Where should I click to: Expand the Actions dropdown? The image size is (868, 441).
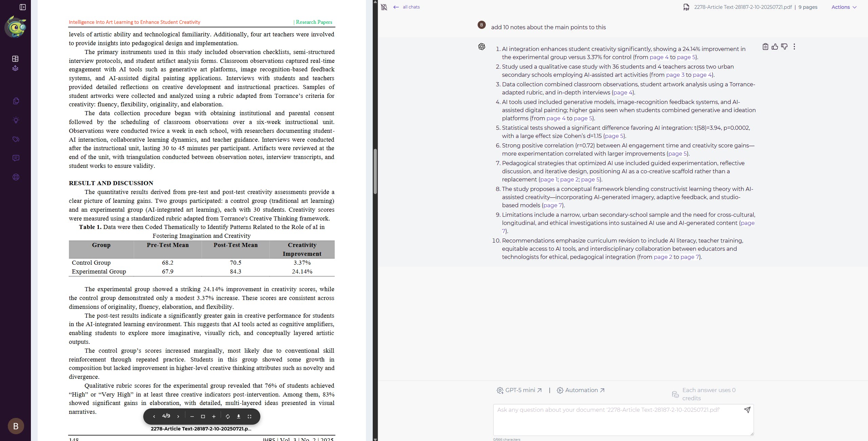(x=844, y=7)
